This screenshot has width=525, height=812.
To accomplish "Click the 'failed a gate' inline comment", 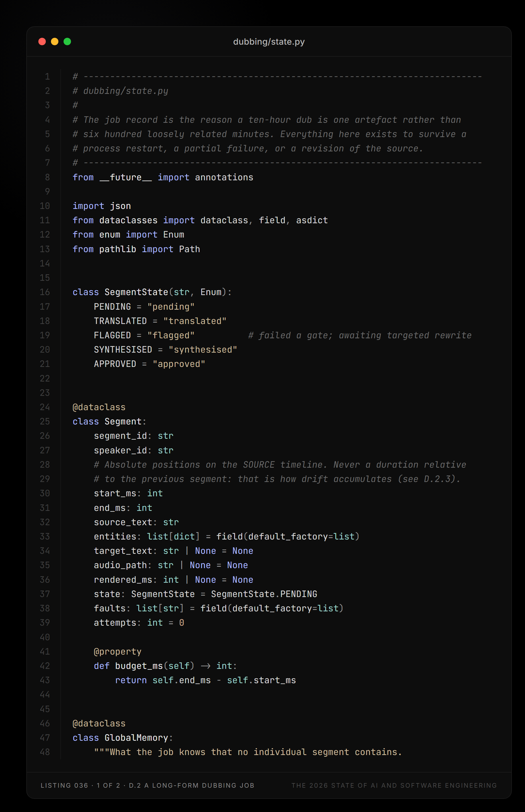I will [x=360, y=335].
